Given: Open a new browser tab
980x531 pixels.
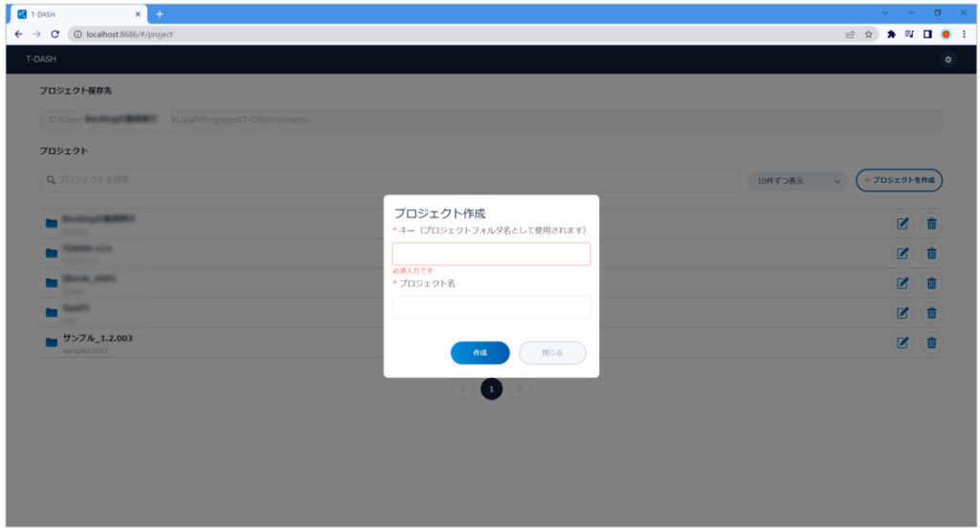Looking at the screenshot, I should pos(160,13).
